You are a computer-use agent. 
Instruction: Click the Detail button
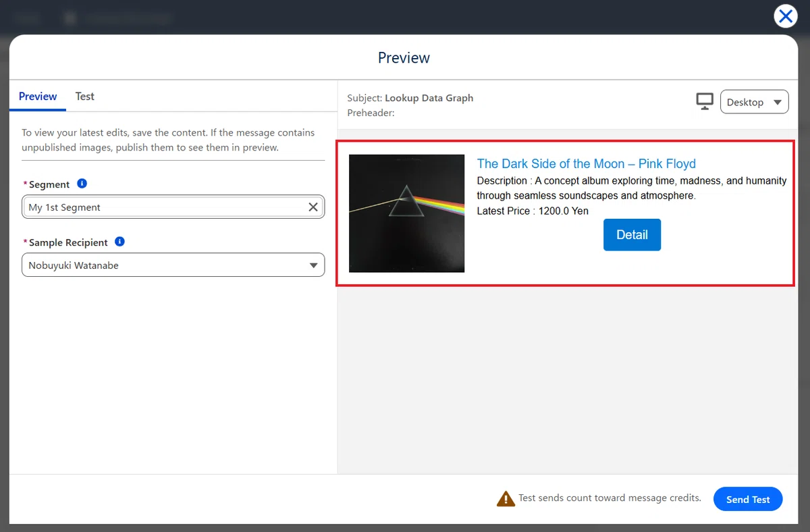point(632,235)
